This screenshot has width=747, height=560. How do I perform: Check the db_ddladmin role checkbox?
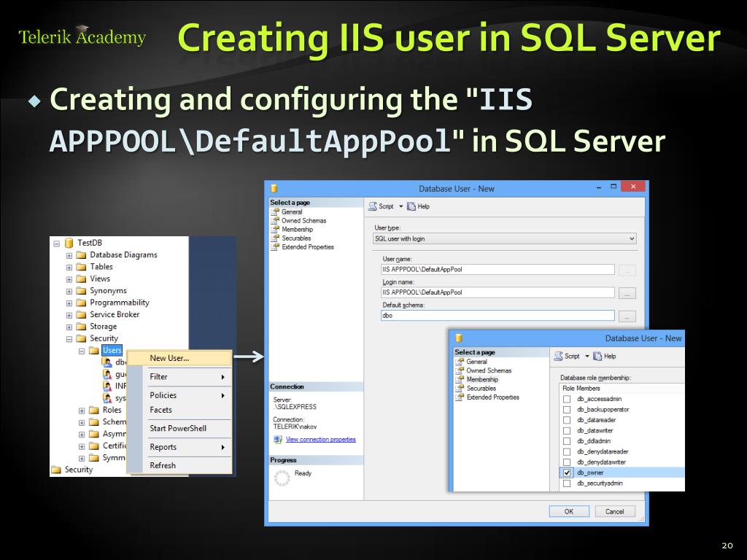[567, 441]
